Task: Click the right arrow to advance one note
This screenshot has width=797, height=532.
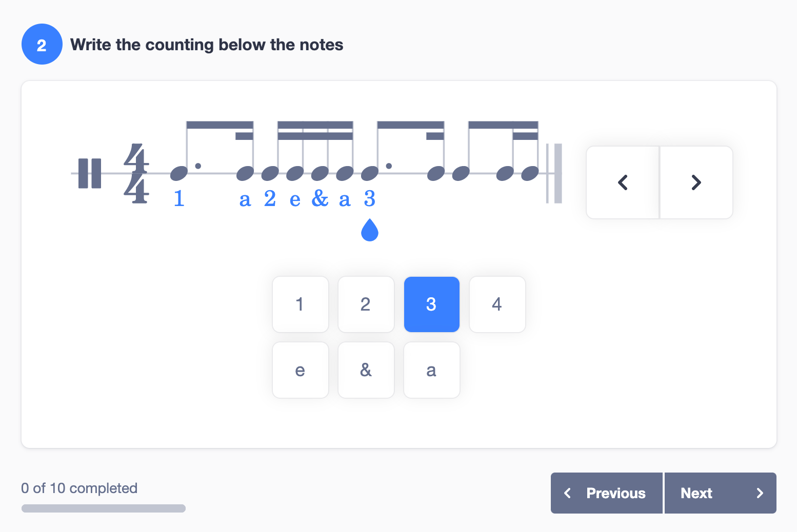Action: click(696, 182)
